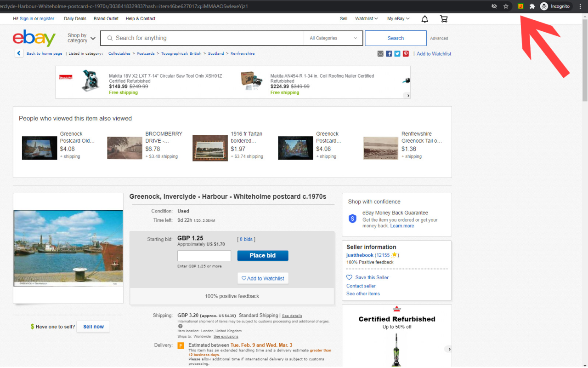
Task: Click Contact seller link
Action: tap(361, 286)
